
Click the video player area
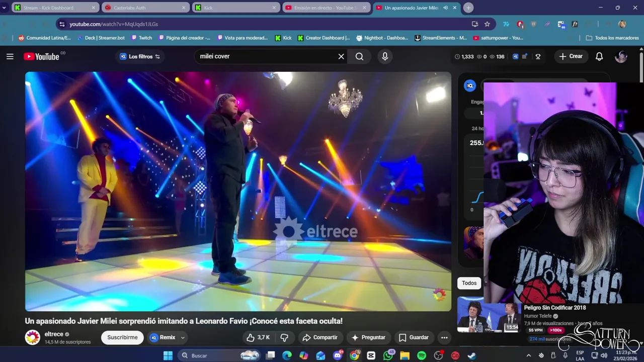click(238, 191)
